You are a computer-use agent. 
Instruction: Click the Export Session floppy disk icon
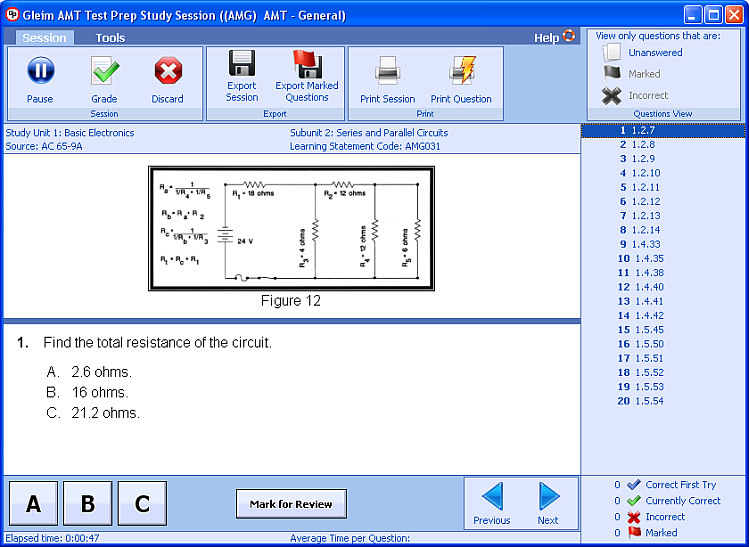242,65
